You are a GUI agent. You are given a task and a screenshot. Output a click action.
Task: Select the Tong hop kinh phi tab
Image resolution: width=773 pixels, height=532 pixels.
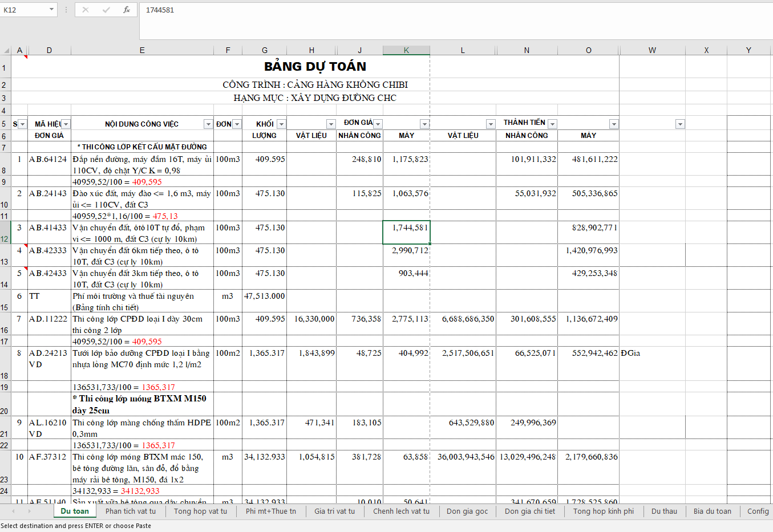tap(603, 511)
